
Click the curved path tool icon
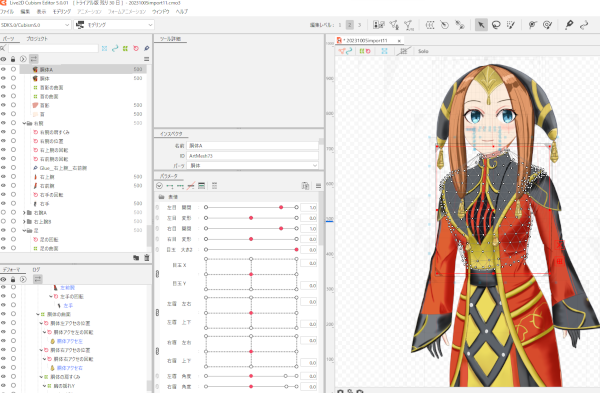click(x=584, y=25)
